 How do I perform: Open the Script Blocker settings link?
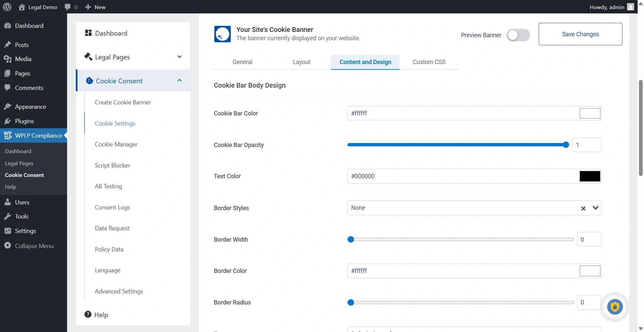[112, 165]
